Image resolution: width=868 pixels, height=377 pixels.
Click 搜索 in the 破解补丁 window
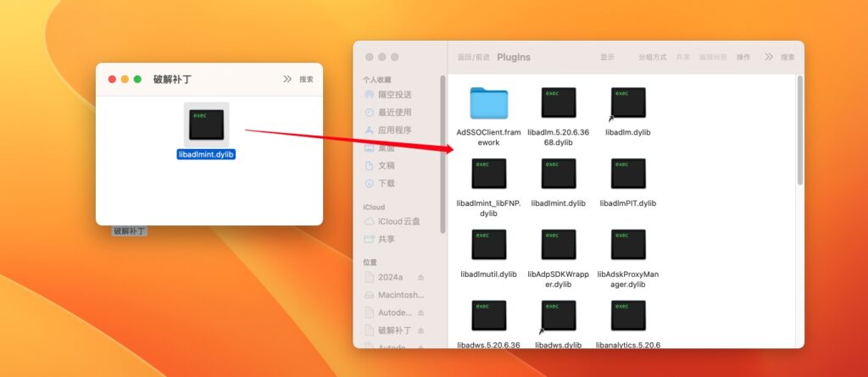click(306, 79)
